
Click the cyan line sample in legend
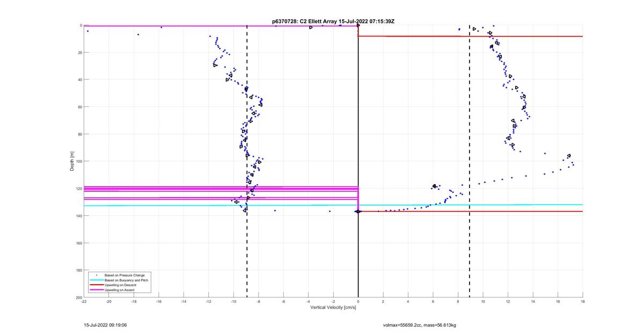click(x=96, y=280)
